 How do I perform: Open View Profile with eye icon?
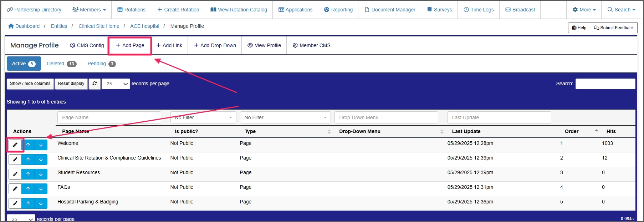click(264, 45)
